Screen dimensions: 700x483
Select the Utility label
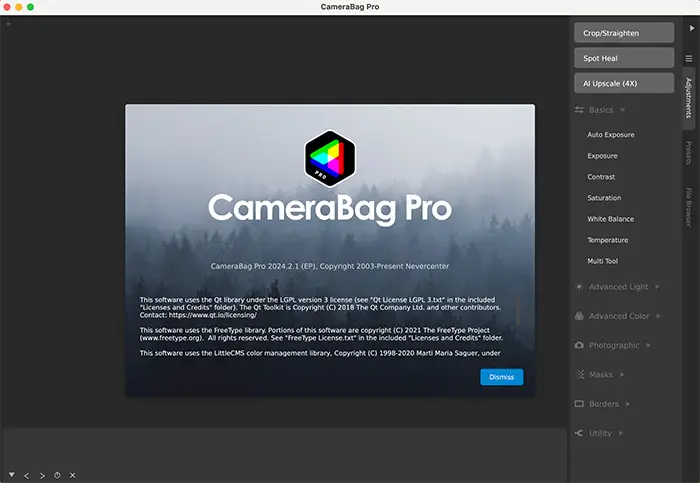600,433
